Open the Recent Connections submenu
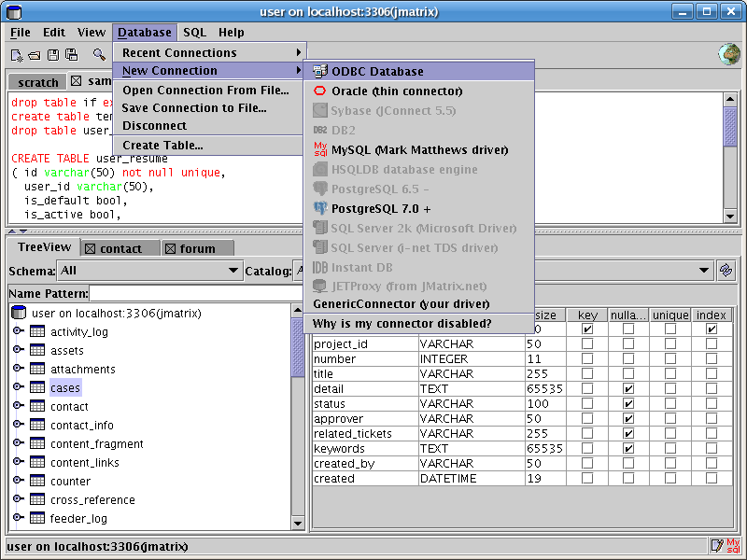The image size is (747, 560). click(x=209, y=52)
